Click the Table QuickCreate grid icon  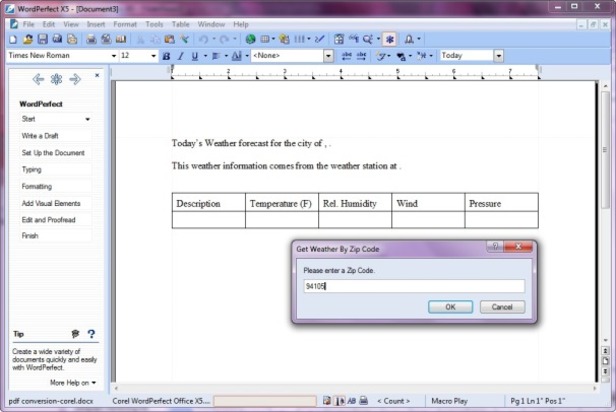[265, 39]
